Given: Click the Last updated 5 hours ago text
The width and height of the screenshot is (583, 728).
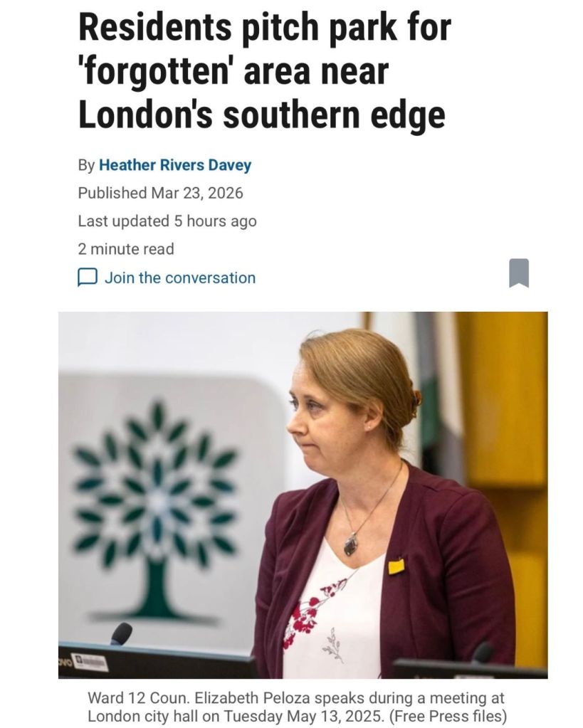Looking at the screenshot, I should 167,221.
